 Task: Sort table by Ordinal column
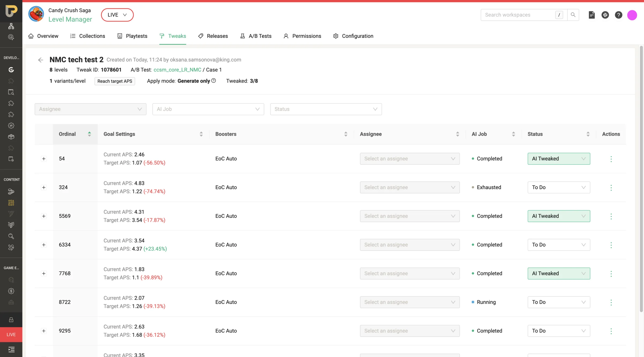(75, 134)
